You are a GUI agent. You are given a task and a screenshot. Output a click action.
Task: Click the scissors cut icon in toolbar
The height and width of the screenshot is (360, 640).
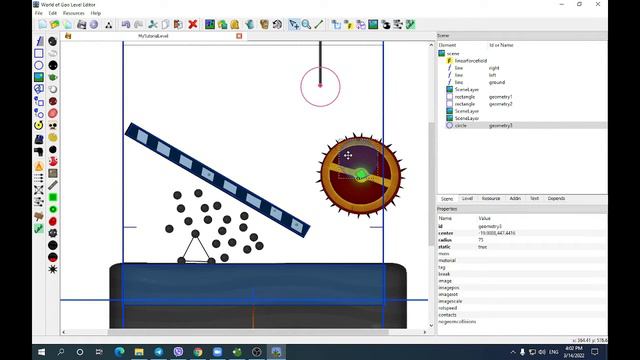[x=153, y=24]
